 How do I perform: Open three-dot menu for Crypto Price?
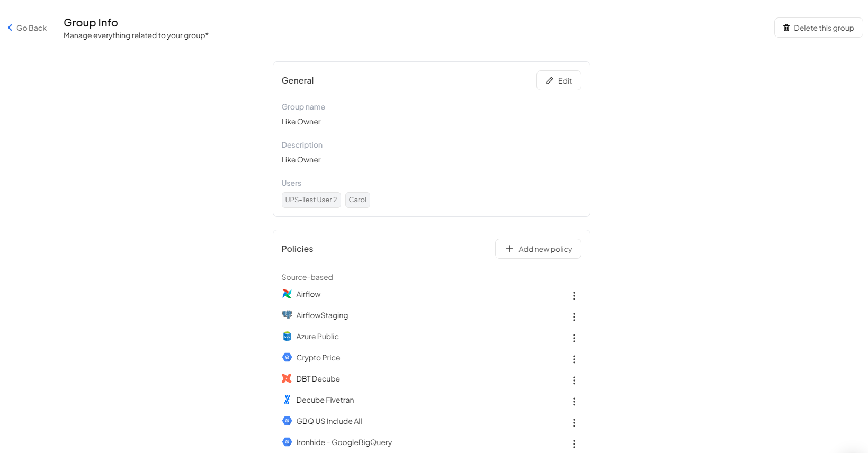(574, 359)
